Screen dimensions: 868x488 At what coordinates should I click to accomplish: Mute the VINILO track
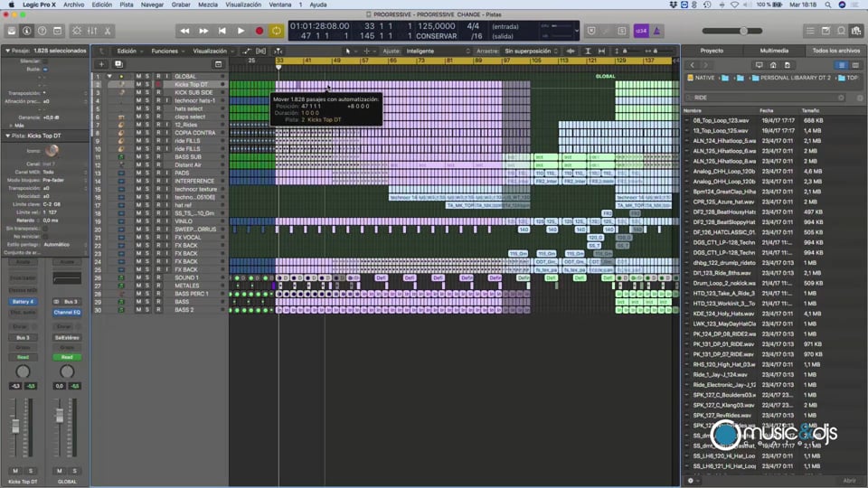138,221
